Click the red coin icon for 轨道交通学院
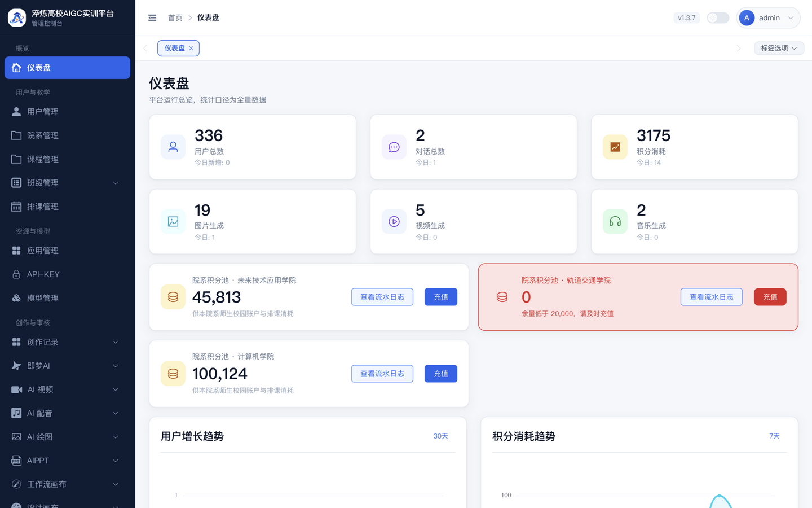Screen dimensions: 812x508 click(x=502, y=297)
